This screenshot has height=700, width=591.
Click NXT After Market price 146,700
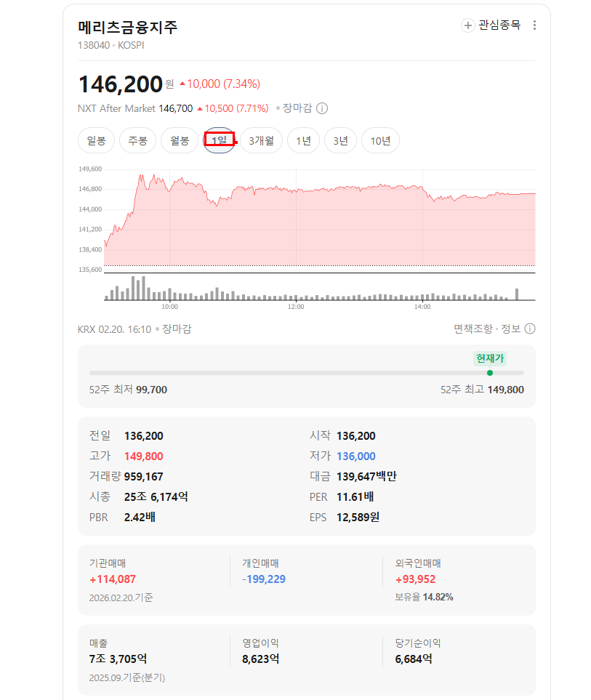pos(175,108)
